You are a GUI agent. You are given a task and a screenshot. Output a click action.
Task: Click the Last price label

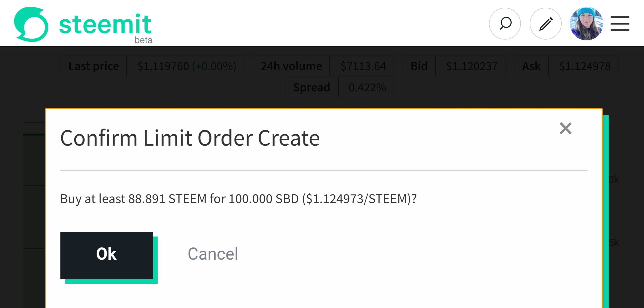coord(94,66)
